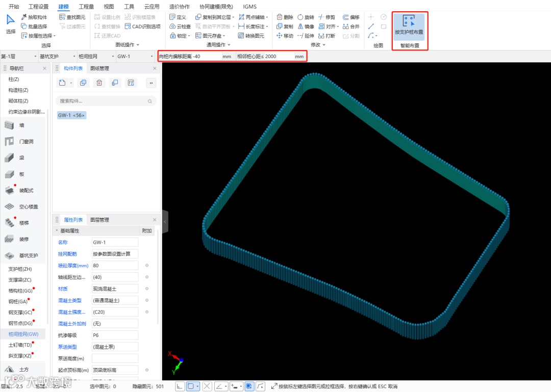551x392 pixels.
Task: Expand 图纸操作 group arrow
Action: click(138, 45)
